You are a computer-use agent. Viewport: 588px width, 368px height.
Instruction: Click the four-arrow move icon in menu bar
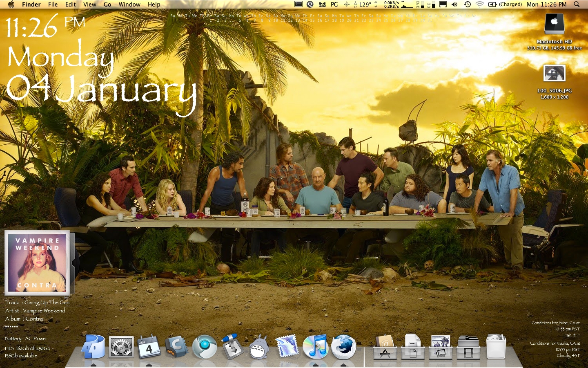pyautogui.click(x=347, y=4)
